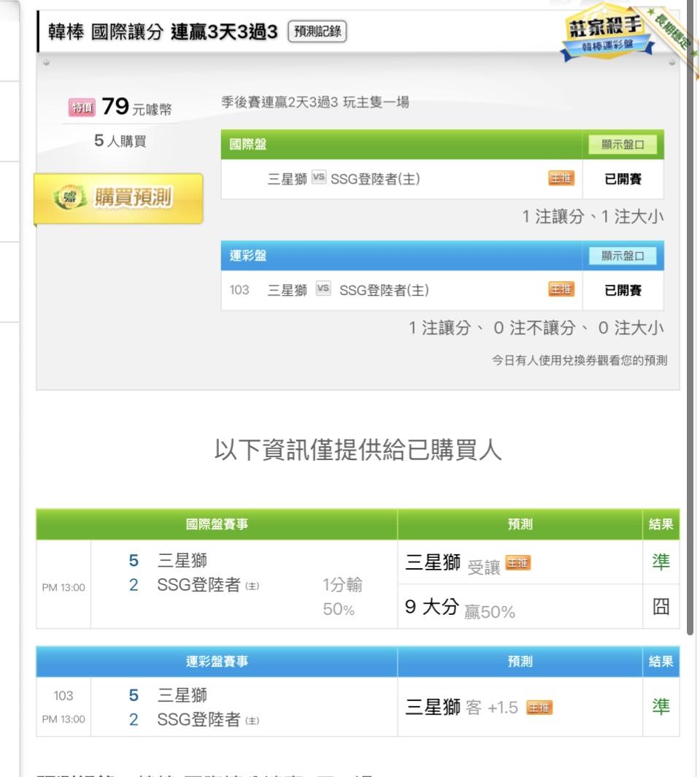
Task: Click the 特價 special price tag
Action: (82, 107)
